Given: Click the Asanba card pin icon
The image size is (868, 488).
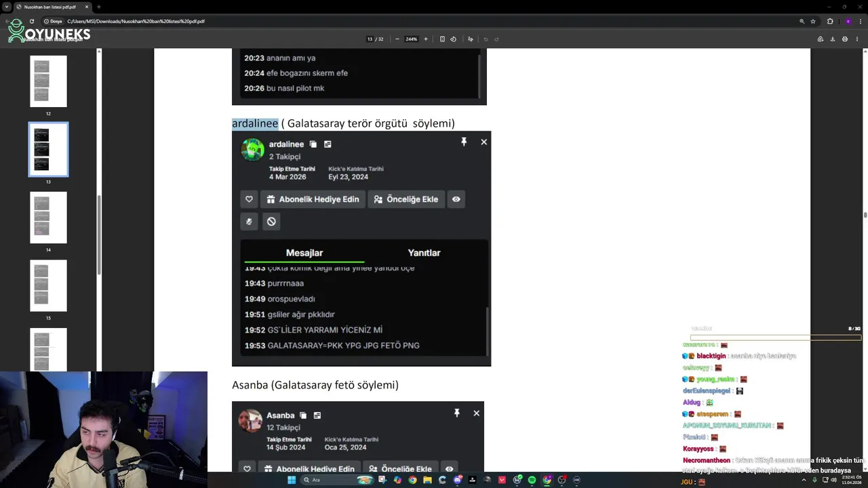Looking at the screenshot, I should click(456, 413).
